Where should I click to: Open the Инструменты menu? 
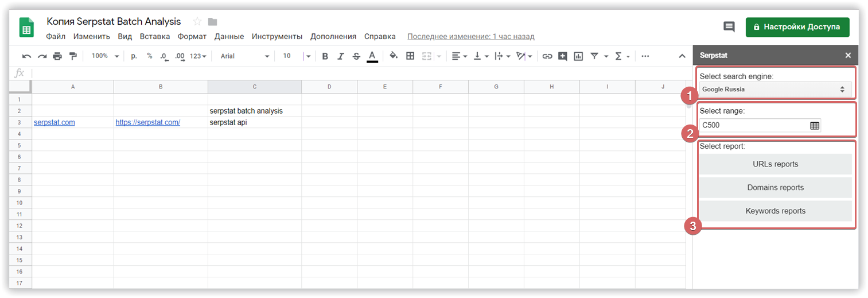coord(277,36)
